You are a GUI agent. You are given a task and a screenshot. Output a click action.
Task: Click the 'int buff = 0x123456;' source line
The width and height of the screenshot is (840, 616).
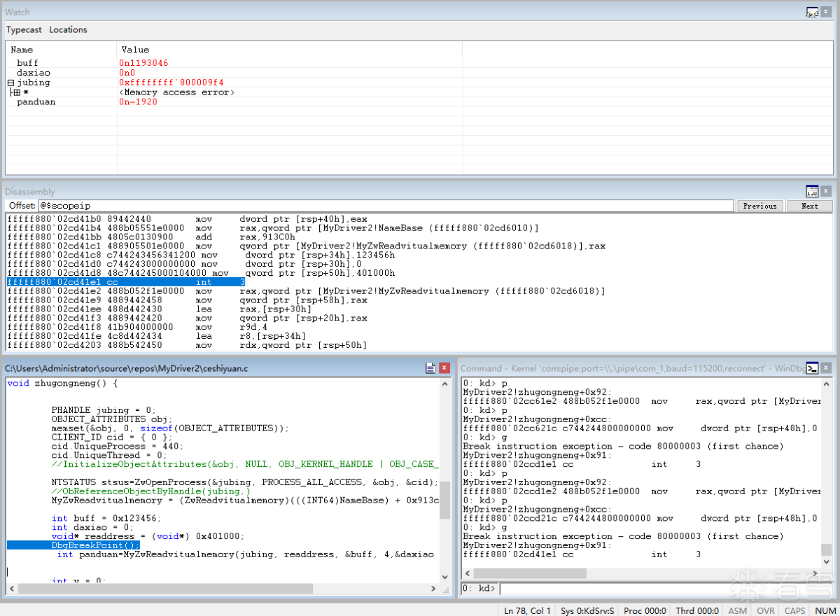[106, 518]
